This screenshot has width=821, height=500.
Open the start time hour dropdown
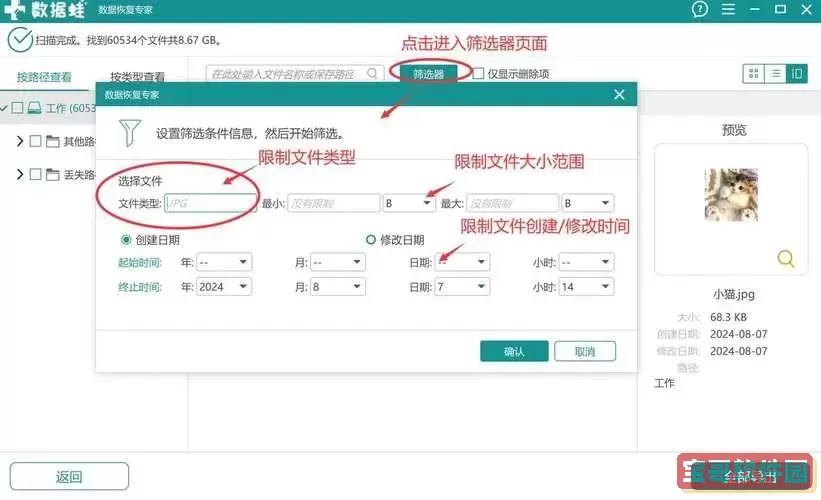click(x=586, y=262)
